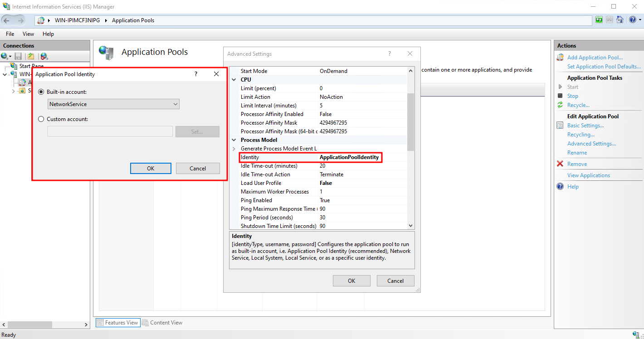Open the View menu
The width and height of the screenshot is (644, 339).
[x=28, y=34]
